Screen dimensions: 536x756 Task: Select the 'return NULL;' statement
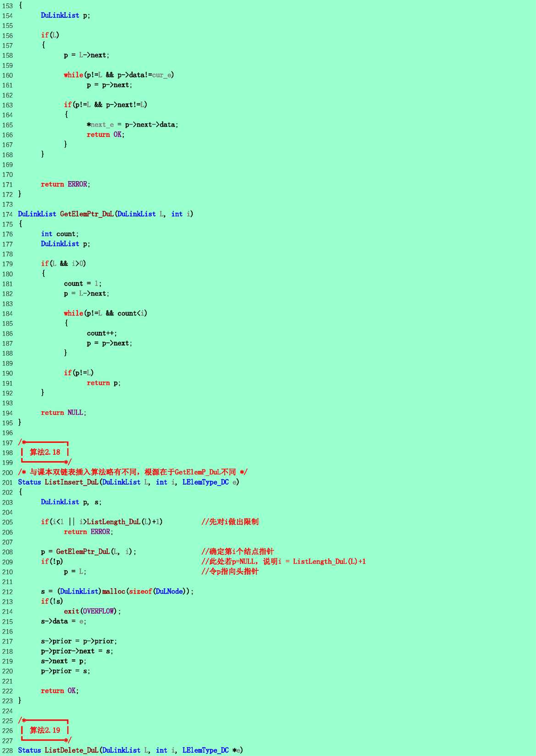(x=64, y=413)
